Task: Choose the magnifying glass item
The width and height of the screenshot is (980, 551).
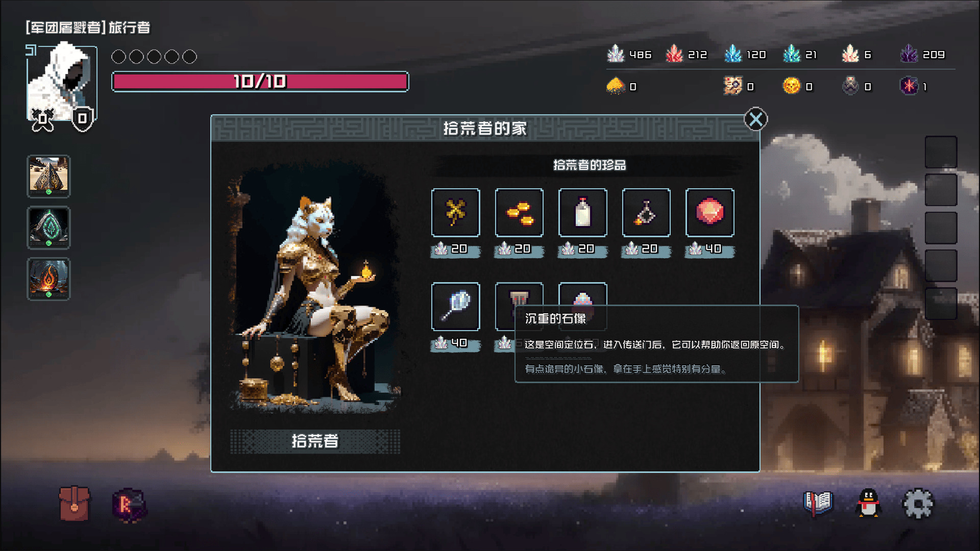Action: pos(455,306)
